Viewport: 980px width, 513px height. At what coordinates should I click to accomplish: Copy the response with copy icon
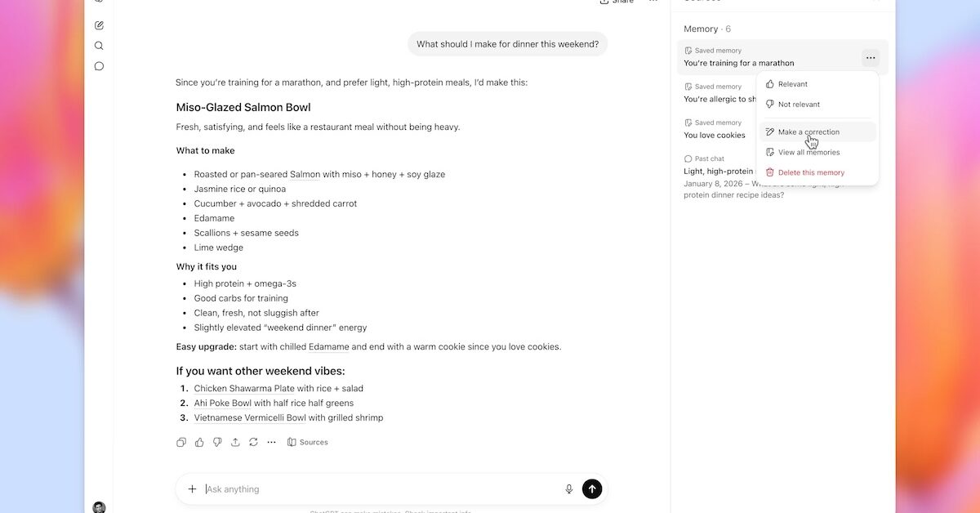coord(181,442)
